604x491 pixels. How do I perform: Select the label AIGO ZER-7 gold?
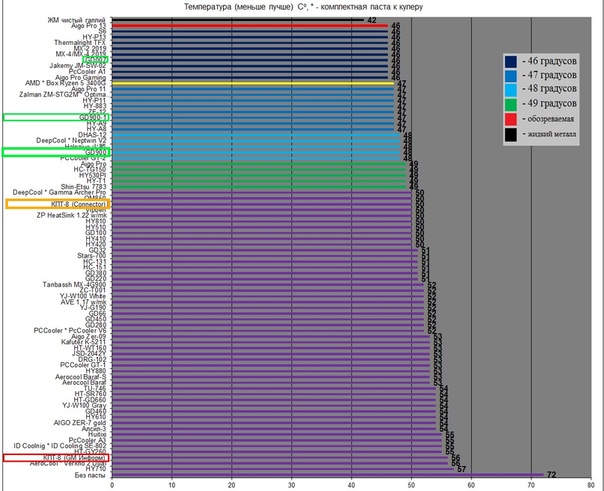point(80,423)
